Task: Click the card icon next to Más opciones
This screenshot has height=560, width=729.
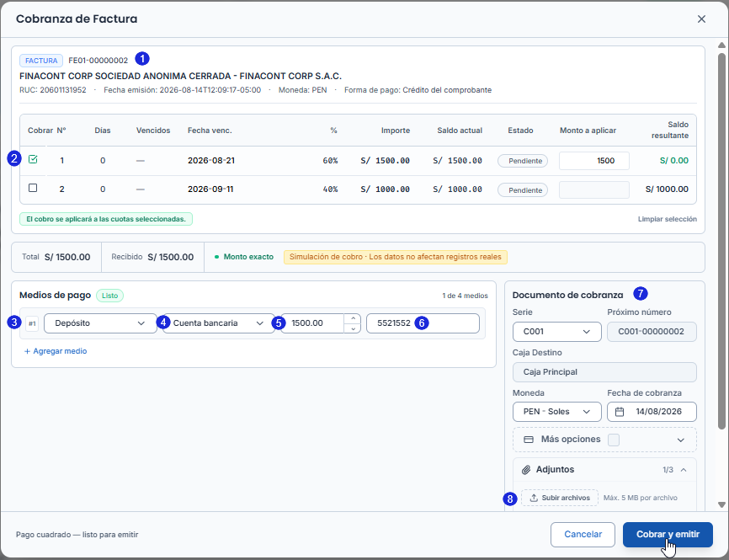Action: coord(529,440)
